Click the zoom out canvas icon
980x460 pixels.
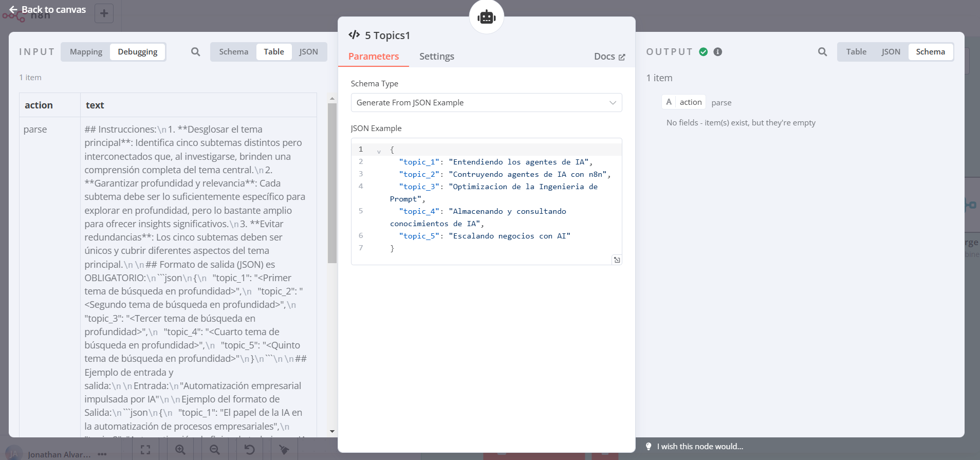pyautogui.click(x=215, y=450)
